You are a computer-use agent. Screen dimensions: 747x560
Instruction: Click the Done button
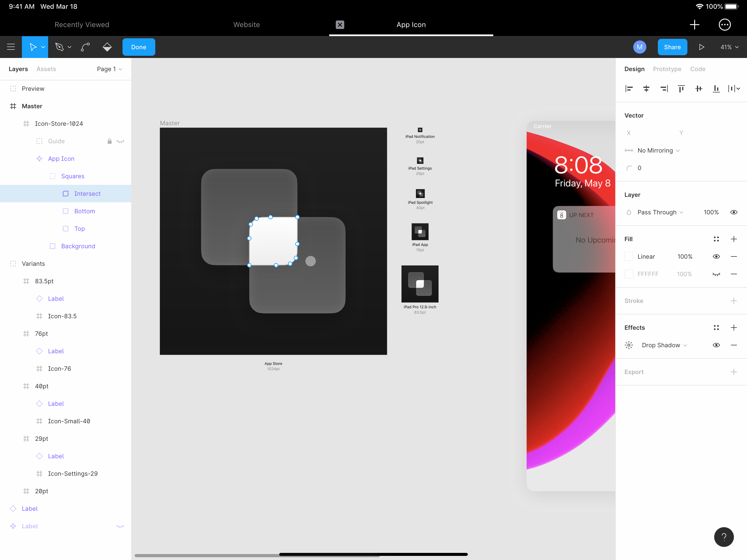point(138,47)
